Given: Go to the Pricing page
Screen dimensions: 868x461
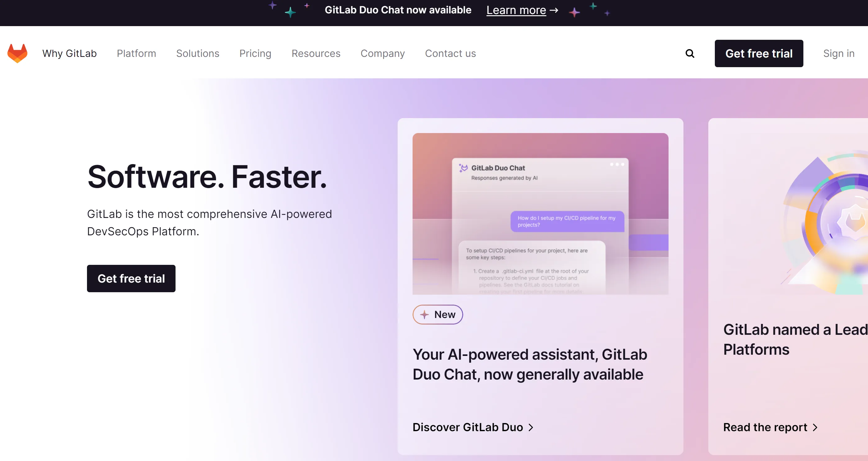Looking at the screenshot, I should point(255,53).
